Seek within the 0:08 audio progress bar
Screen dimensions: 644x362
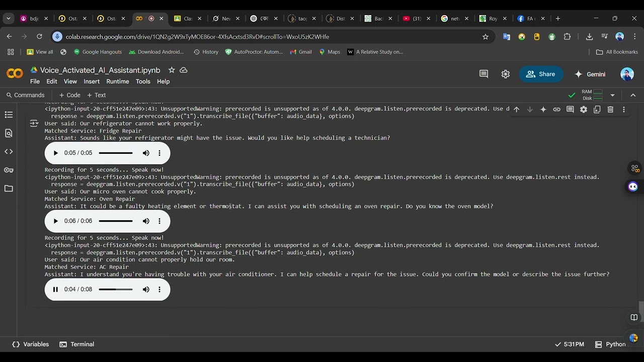[116, 289]
